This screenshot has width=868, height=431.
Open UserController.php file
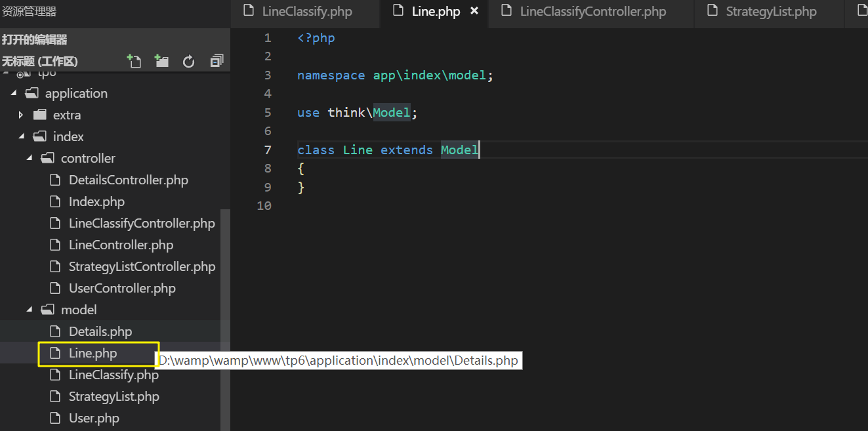pyautogui.click(x=122, y=288)
